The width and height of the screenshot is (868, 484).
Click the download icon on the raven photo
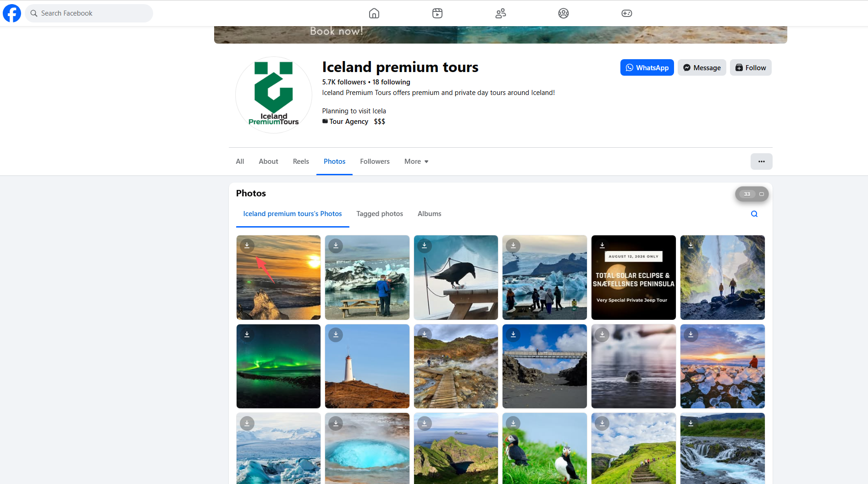(425, 245)
